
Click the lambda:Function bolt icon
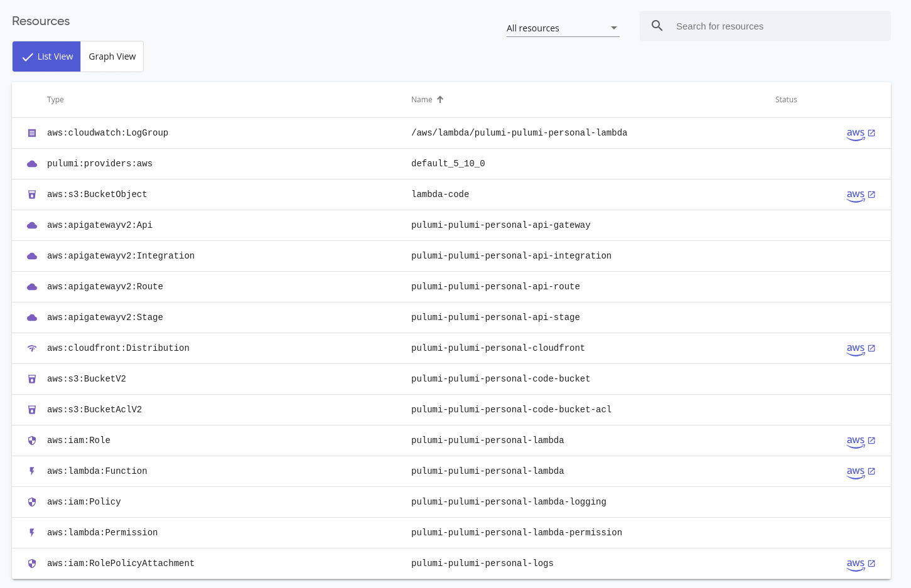tap(32, 471)
